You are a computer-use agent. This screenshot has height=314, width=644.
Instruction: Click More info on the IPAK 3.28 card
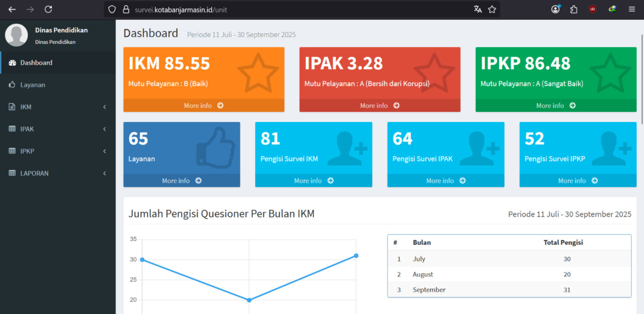pos(380,105)
